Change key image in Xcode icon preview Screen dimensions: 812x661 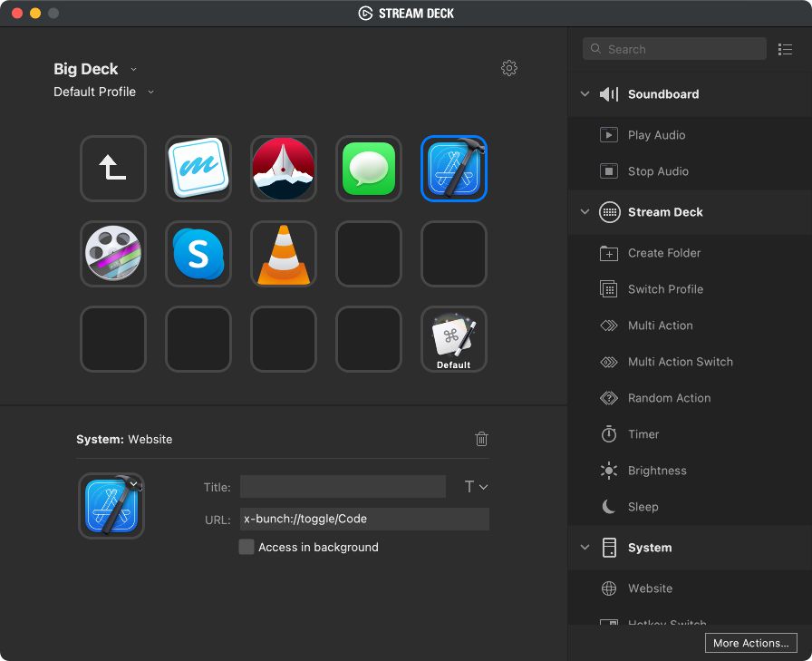[111, 506]
